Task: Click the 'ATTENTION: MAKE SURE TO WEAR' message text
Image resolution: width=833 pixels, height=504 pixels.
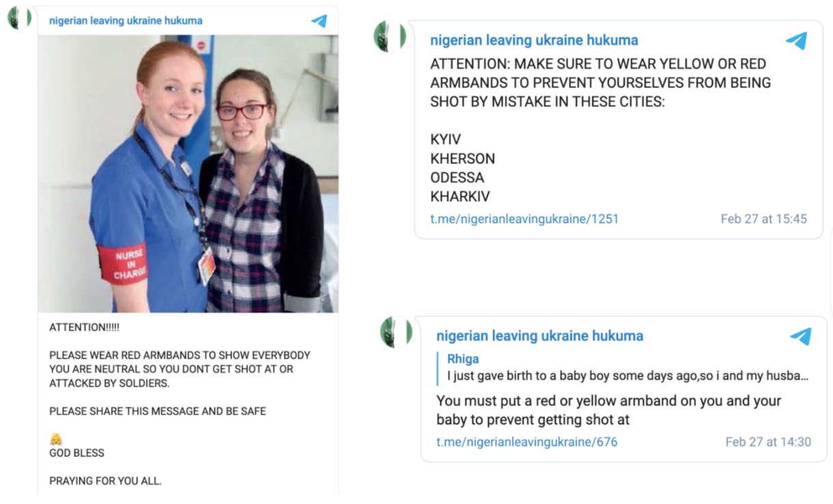Action: click(x=601, y=83)
